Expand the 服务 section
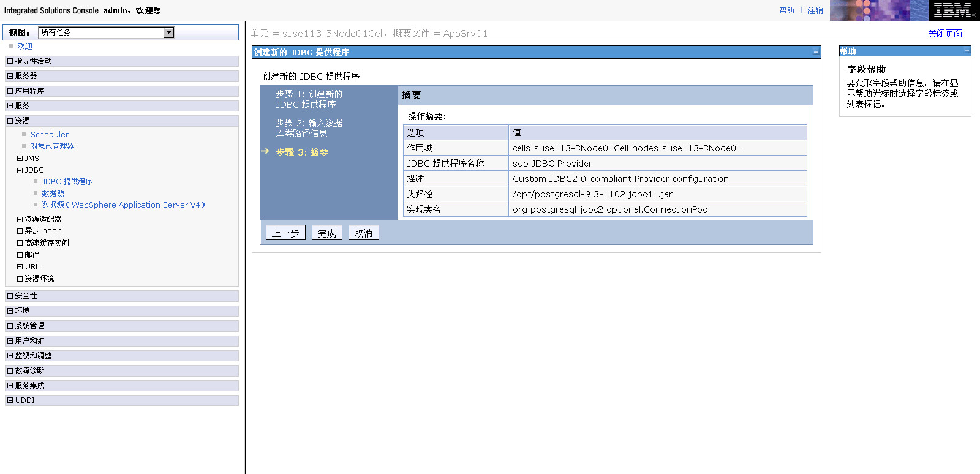The height and width of the screenshot is (474, 980). pos(10,106)
